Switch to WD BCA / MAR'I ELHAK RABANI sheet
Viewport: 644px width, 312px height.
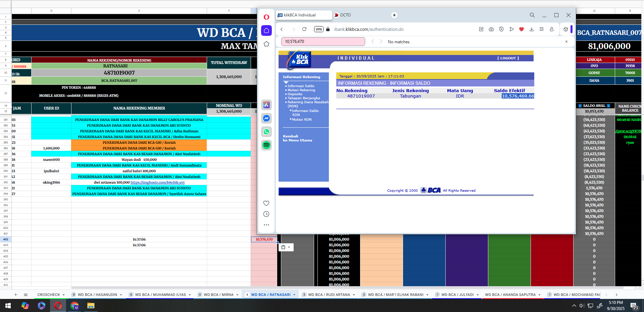(x=396, y=295)
